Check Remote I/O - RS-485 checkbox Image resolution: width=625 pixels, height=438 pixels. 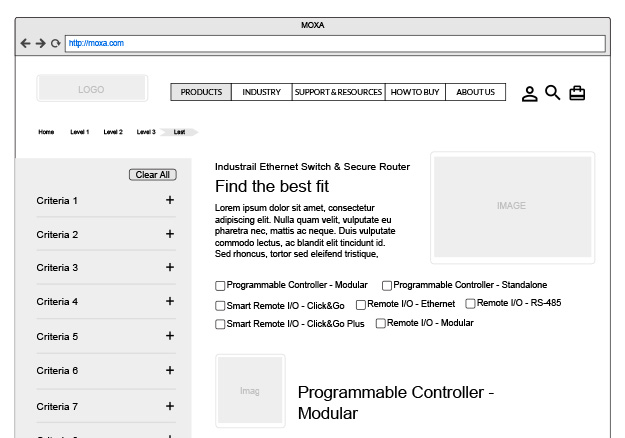coord(470,304)
